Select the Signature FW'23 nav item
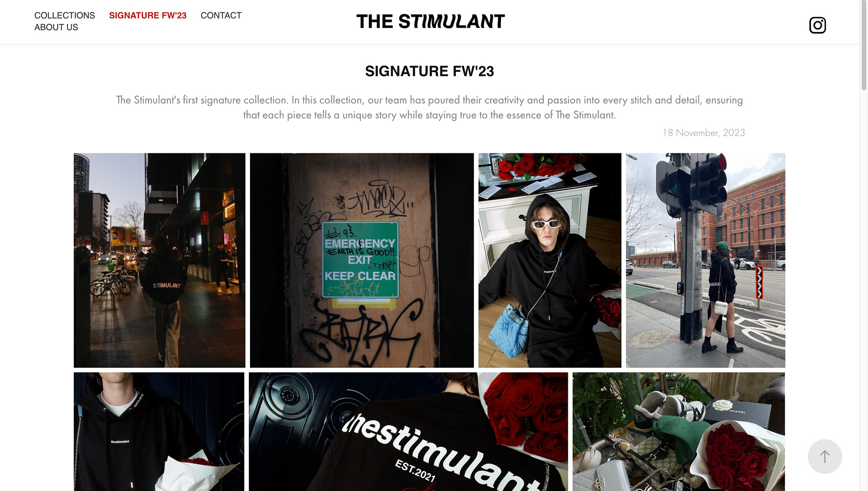 148,15
